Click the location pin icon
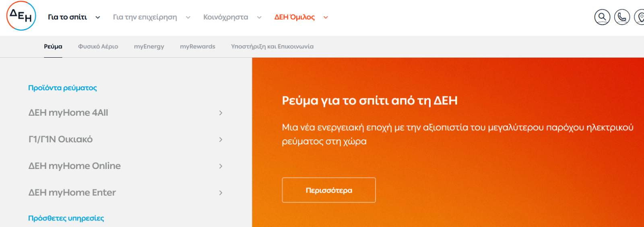Image resolution: width=644 pixels, height=227 pixels. tap(640, 17)
